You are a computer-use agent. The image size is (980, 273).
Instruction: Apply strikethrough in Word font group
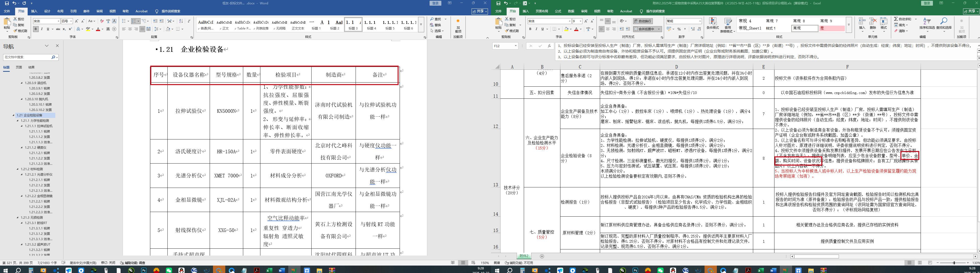tap(58, 29)
